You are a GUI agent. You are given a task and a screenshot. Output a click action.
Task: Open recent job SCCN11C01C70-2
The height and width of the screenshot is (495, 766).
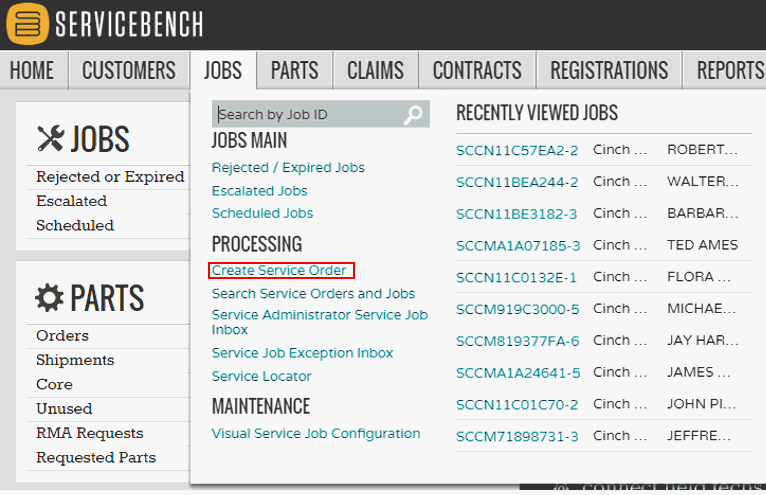click(517, 404)
